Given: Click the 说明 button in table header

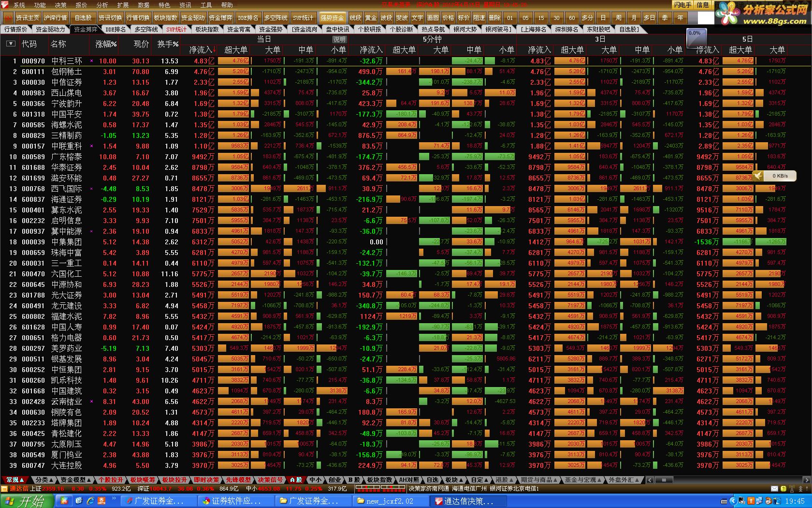Looking at the screenshot, I should [x=339, y=39].
